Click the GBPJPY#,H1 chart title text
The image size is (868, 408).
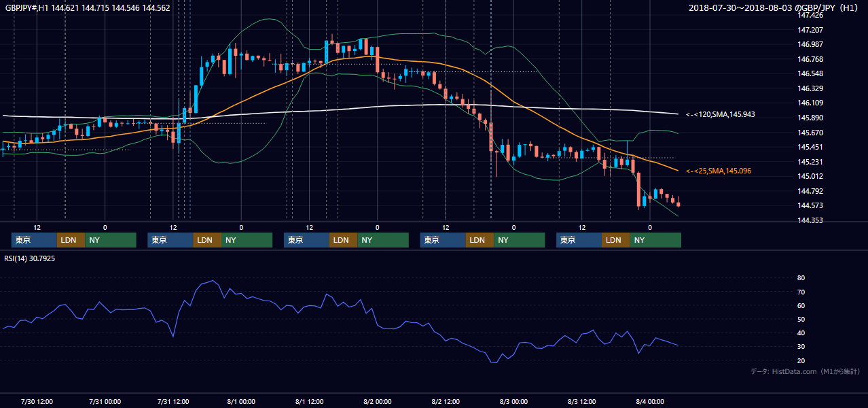point(87,7)
